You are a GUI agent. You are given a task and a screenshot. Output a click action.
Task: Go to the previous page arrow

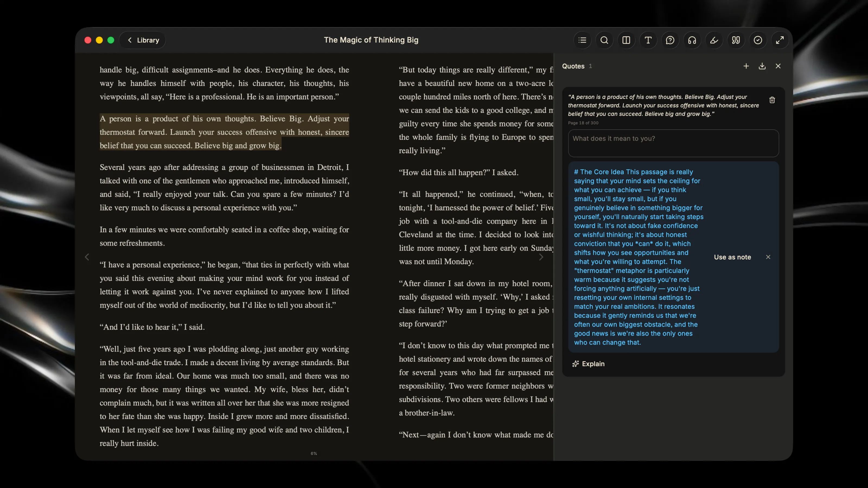(87, 257)
